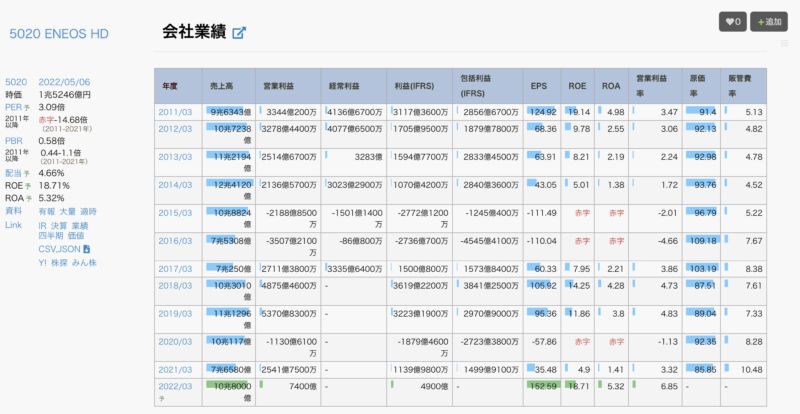Open the 2018/03 fiscal year link

(x=175, y=286)
